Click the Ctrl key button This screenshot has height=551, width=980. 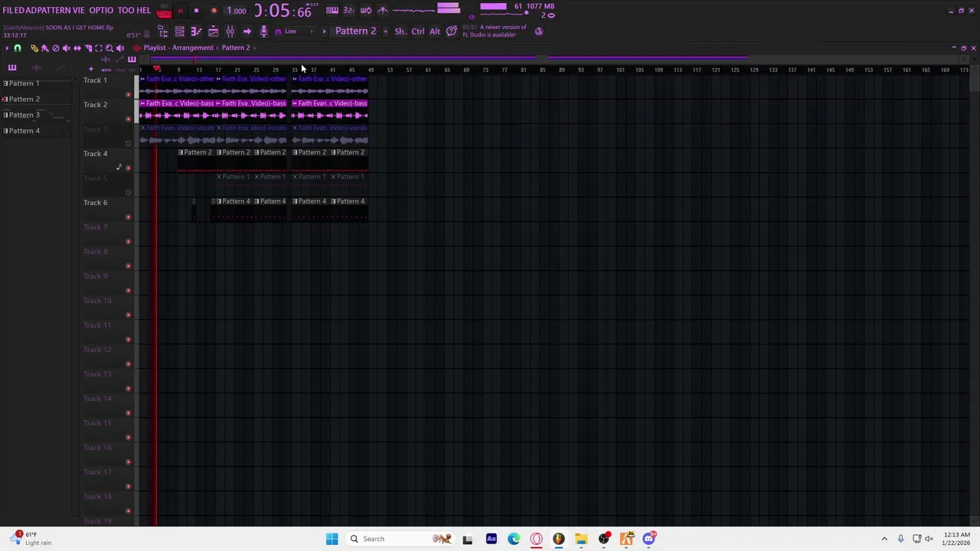(418, 31)
